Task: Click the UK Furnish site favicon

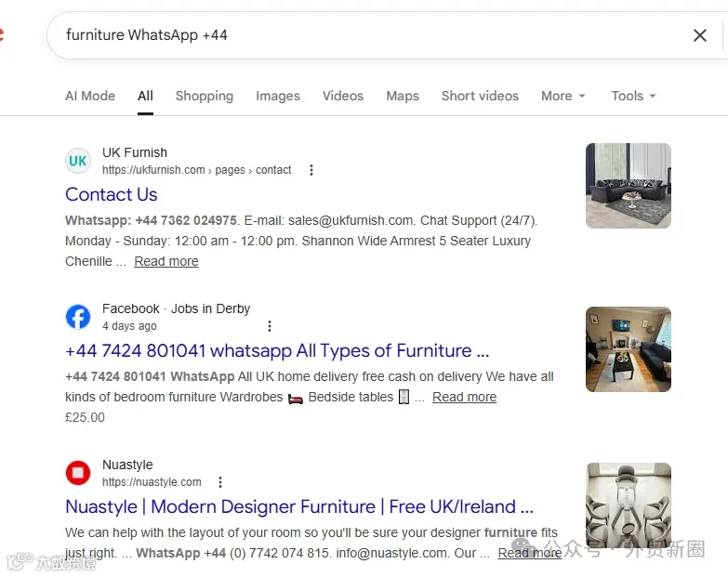Action: (x=77, y=161)
